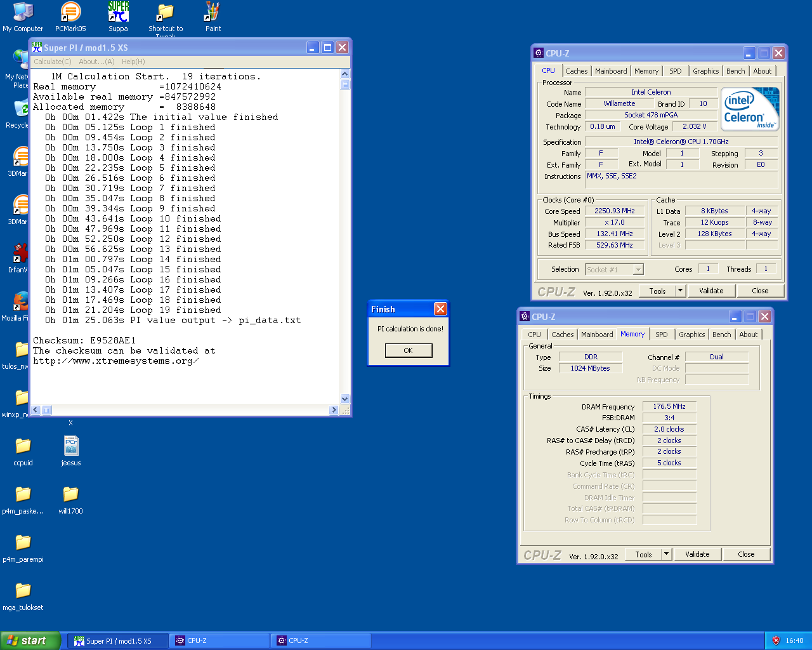Open the will1700 folder
The image size is (812, 650).
70,500
